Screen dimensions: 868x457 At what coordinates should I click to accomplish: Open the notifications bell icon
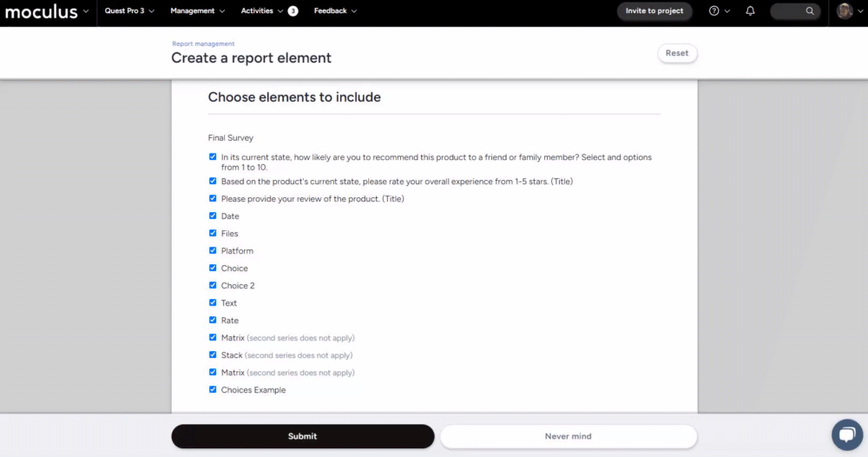click(750, 11)
